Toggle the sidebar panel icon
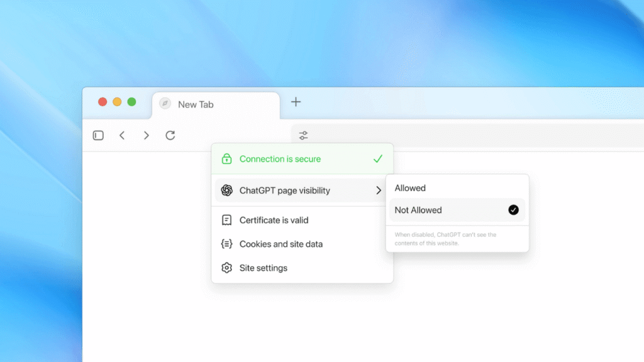Image resolution: width=644 pixels, height=362 pixels. (98, 135)
